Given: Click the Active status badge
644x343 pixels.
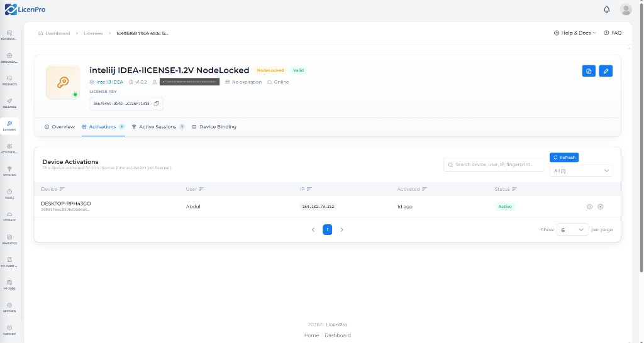Looking at the screenshot, I should pyautogui.click(x=505, y=207).
